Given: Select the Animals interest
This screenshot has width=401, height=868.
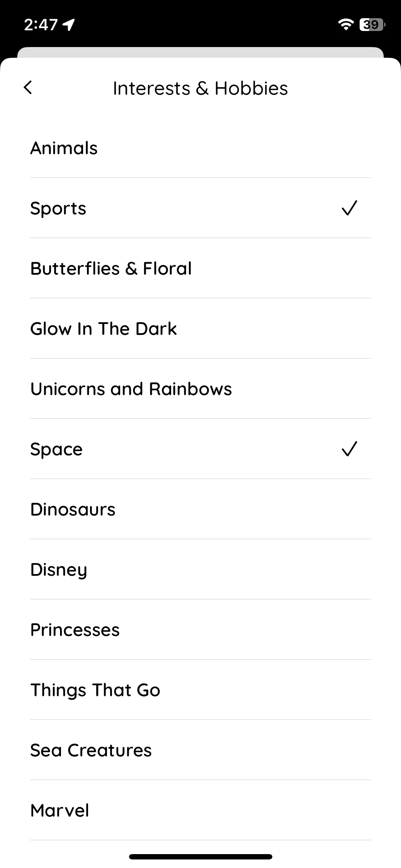Looking at the screenshot, I should (x=200, y=148).
